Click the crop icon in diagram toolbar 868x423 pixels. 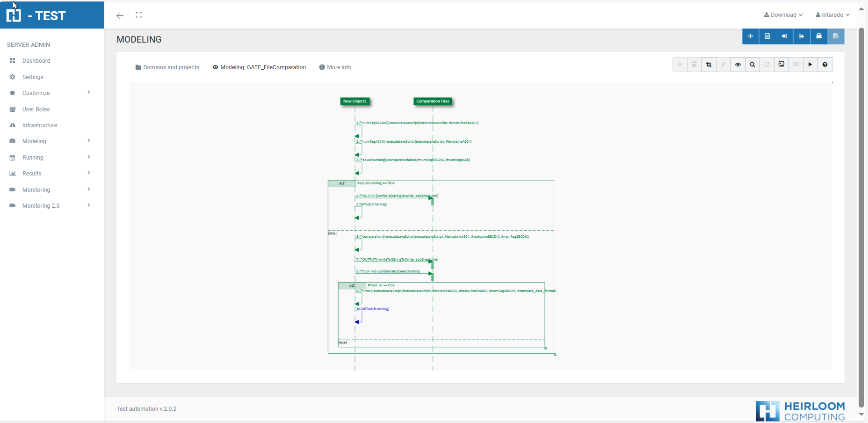coord(709,65)
